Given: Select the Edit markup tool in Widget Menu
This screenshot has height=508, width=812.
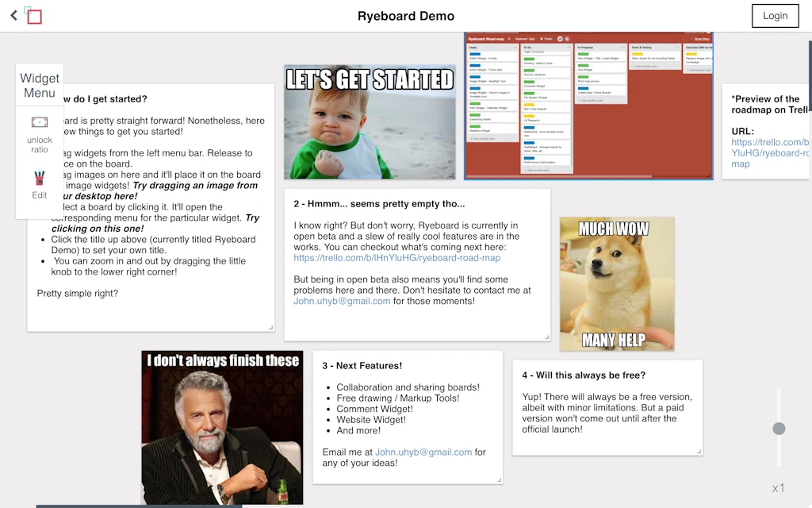Looking at the screenshot, I should click(40, 184).
